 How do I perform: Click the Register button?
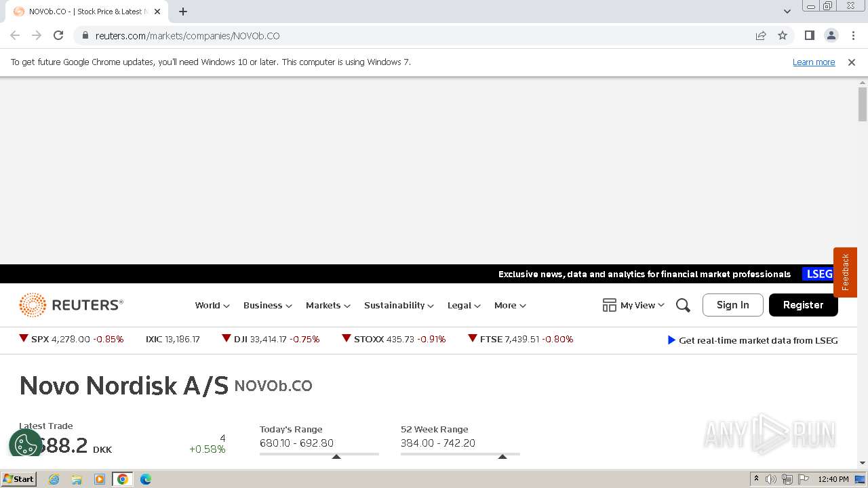(x=804, y=305)
